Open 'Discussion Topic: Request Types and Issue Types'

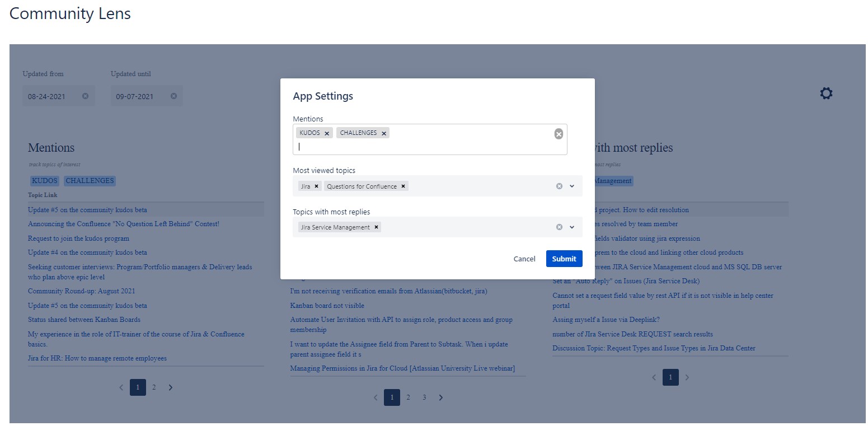(654, 348)
